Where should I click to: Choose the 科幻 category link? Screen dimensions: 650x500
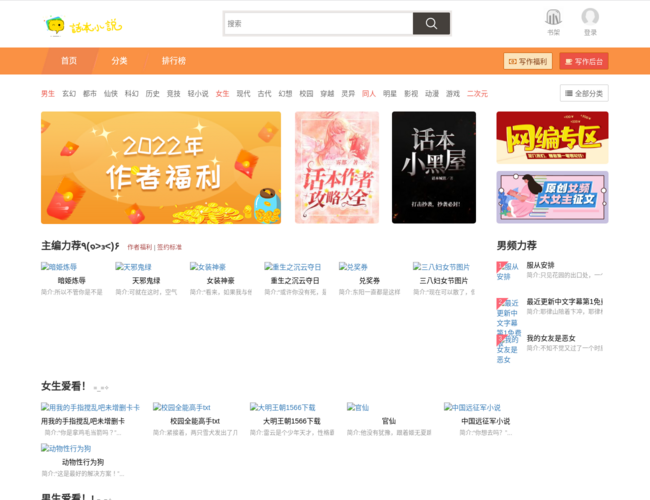pyautogui.click(x=131, y=94)
